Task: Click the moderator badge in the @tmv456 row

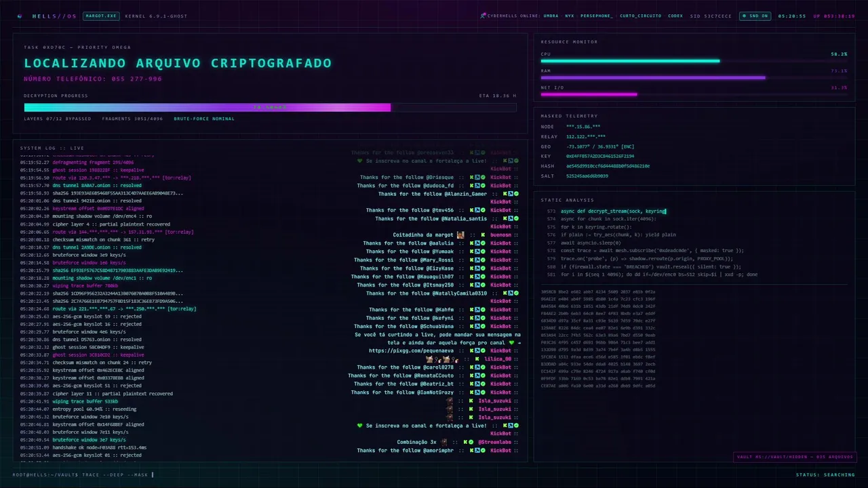Action: [477, 210]
